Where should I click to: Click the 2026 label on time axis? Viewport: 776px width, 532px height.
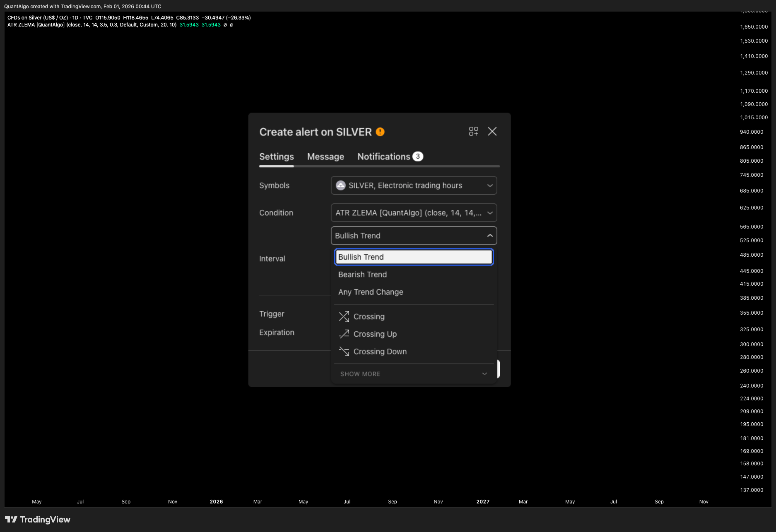[216, 501]
